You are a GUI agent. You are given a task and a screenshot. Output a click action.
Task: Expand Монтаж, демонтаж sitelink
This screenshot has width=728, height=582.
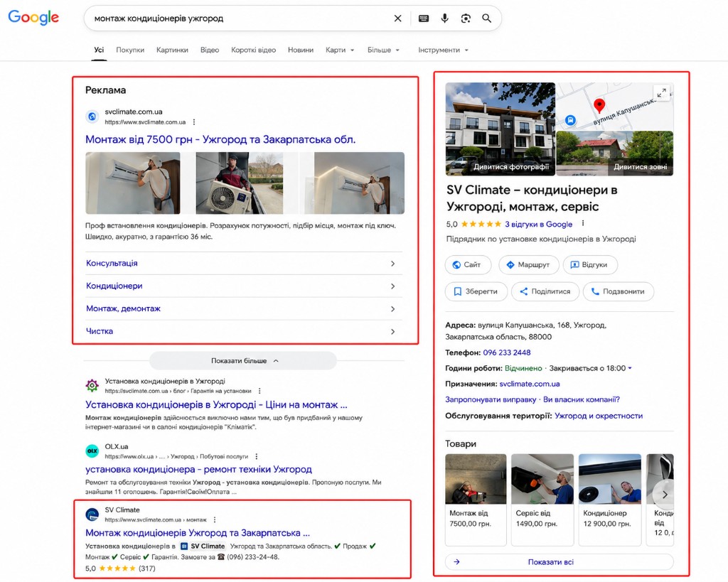(244, 308)
